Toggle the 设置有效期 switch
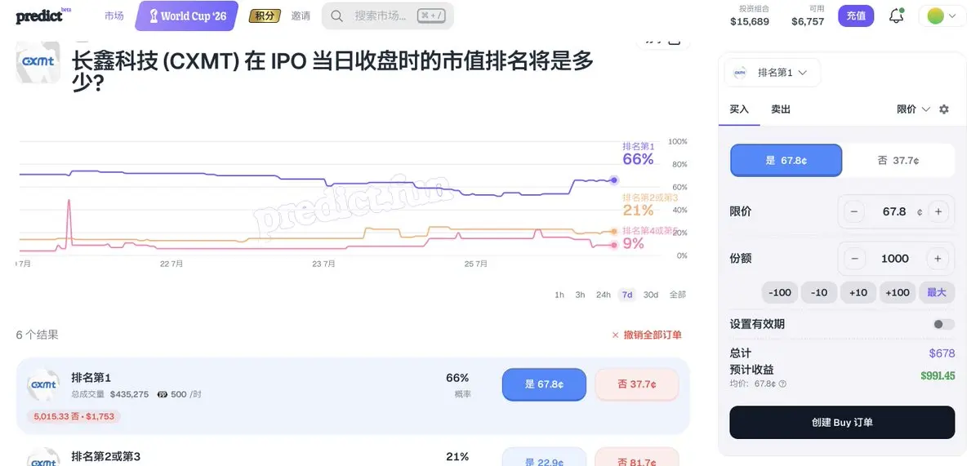 [x=943, y=324]
